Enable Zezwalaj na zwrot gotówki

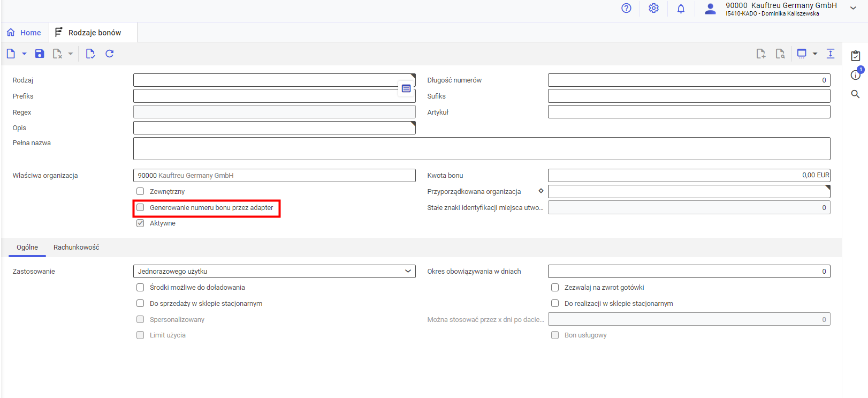click(555, 288)
